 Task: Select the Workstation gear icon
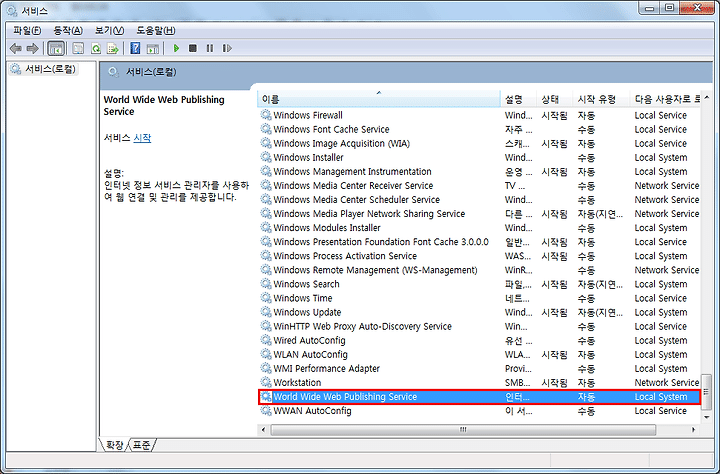point(266,382)
